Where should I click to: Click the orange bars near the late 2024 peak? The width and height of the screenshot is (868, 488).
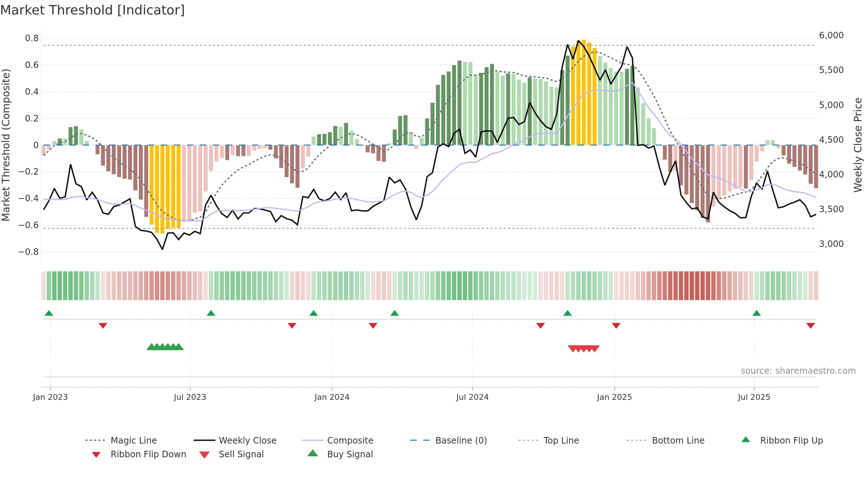(x=584, y=93)
